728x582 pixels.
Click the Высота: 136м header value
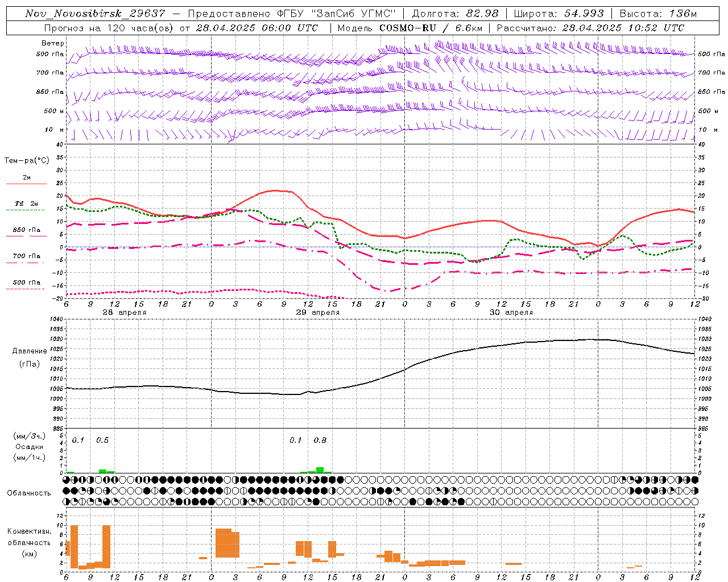[x=658, y=14]
